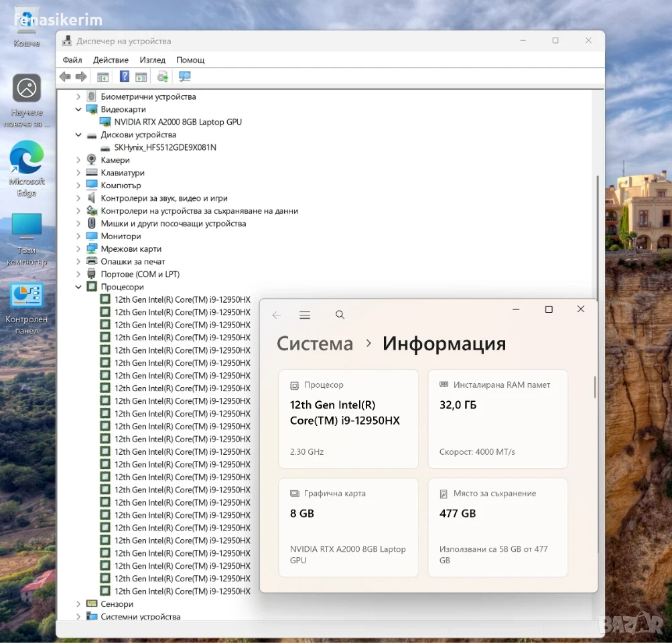Click the search icon in Settings window
This screenshot has width=672, height=643.
(340, 315)
